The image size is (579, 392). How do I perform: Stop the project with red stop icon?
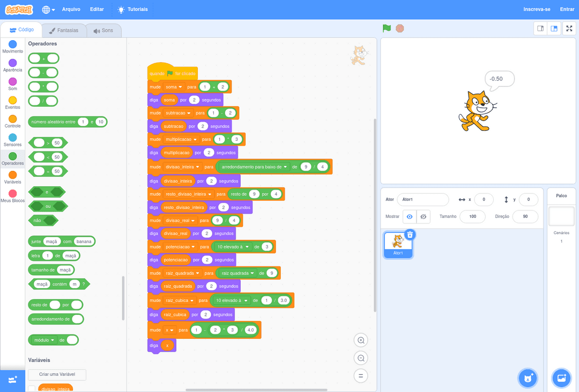point(399,28)
